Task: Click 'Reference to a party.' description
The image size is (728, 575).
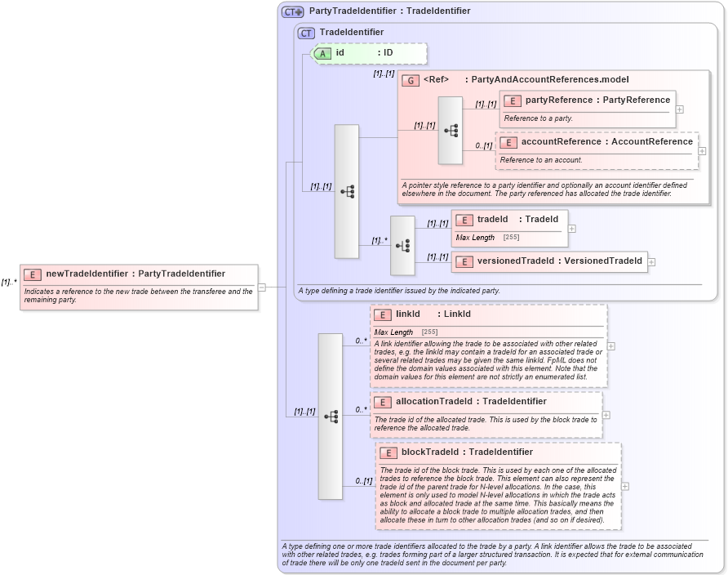Action: point(538,118)
